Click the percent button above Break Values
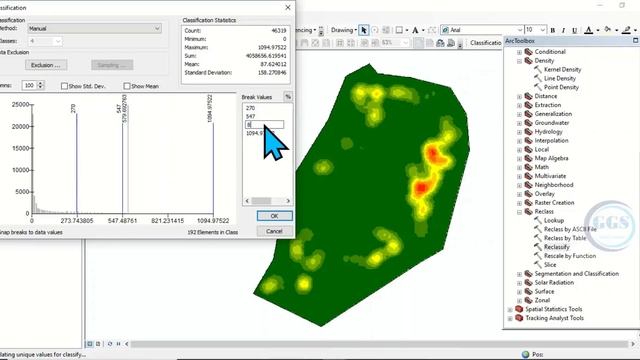This screenshot has height=360, width=640. point(288,97)
